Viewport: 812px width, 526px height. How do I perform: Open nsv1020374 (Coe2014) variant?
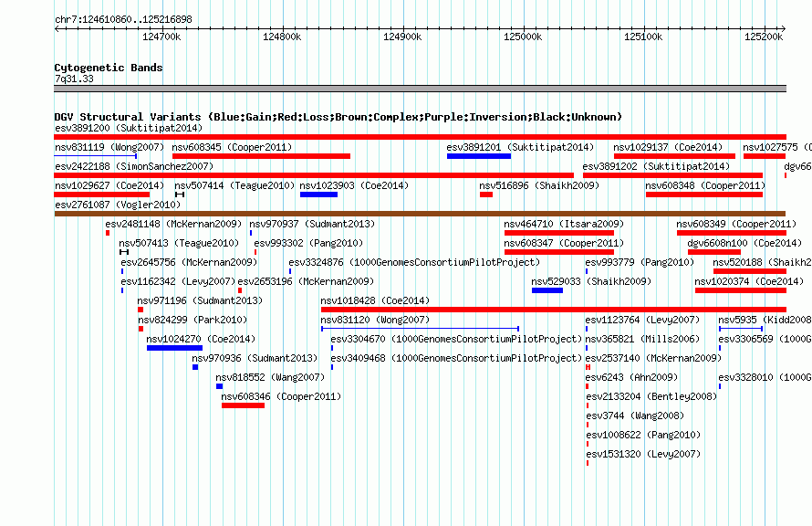coord(749,281)
